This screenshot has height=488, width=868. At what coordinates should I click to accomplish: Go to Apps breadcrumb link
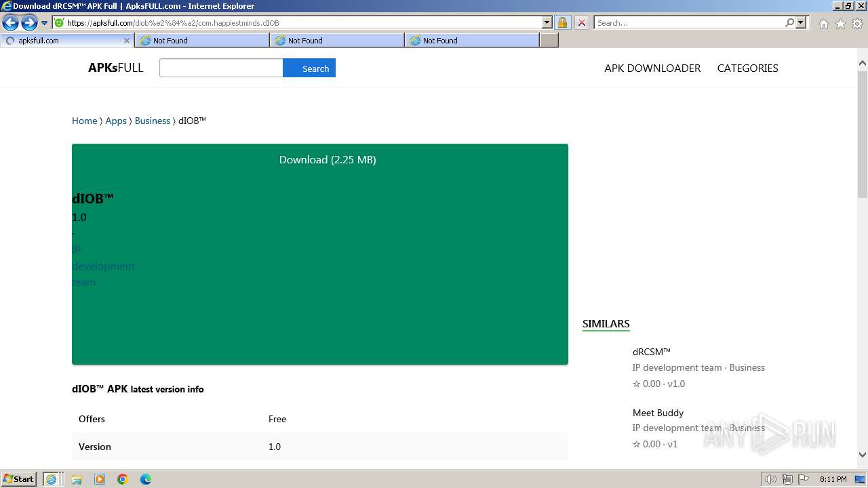coord(116,121)
